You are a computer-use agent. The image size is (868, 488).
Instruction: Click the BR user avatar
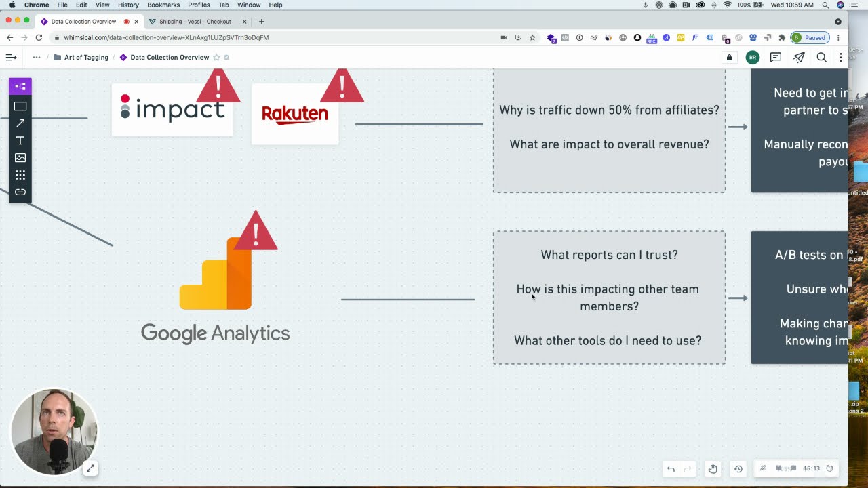point(753,58)
